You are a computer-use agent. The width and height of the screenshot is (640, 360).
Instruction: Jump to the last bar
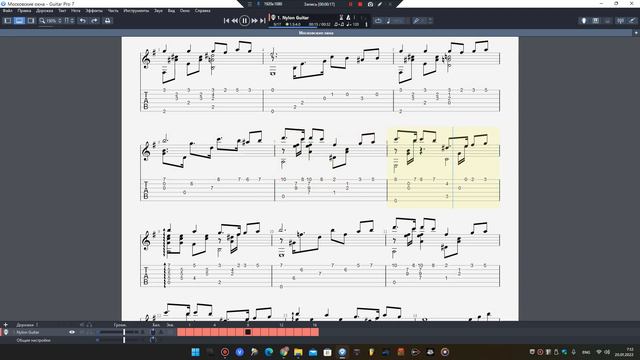coord(262,20)
